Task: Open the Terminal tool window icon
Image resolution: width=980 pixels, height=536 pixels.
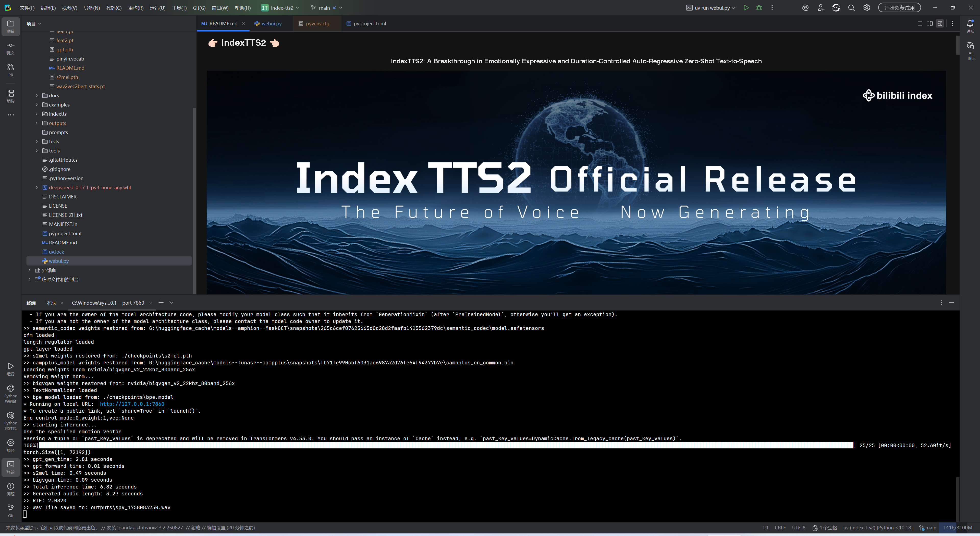Action: (11, 467)
